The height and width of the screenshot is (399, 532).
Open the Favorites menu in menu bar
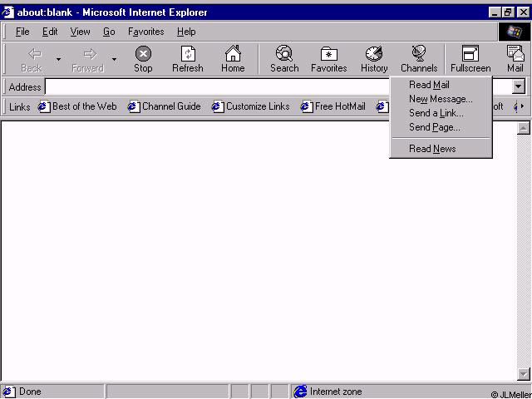tap(146, 32)
